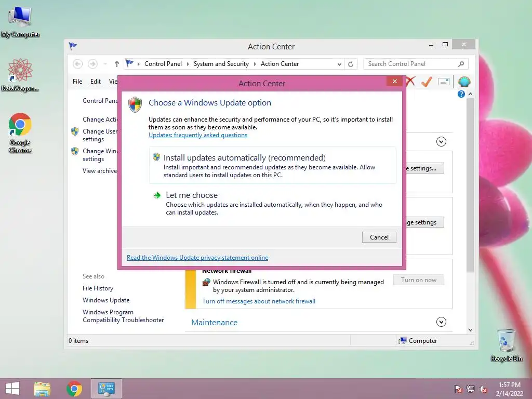
Task: Expand the breadcrumb root arrow
Action: coord(138,64)
